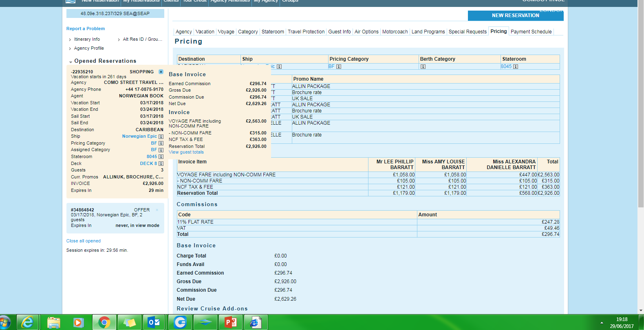Close the SHOPPING reservation card
This screenshot has height=330, width=644.
(161, 72)
